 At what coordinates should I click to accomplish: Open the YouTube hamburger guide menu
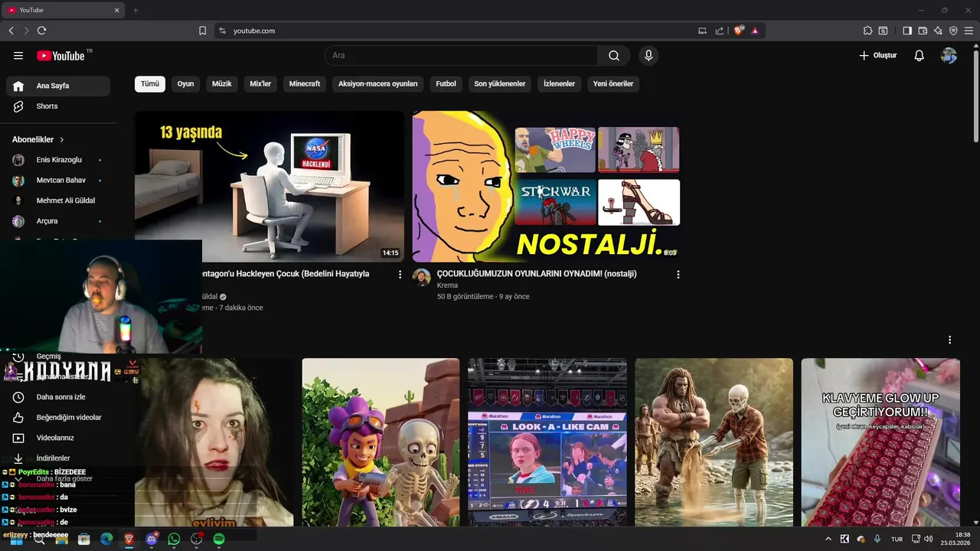pos(18,56)
